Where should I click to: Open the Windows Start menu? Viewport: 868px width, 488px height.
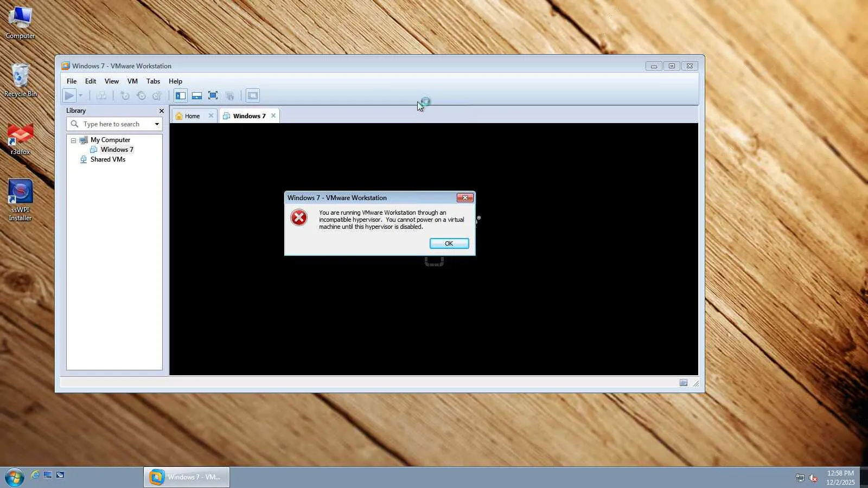[x=14, y=477]
